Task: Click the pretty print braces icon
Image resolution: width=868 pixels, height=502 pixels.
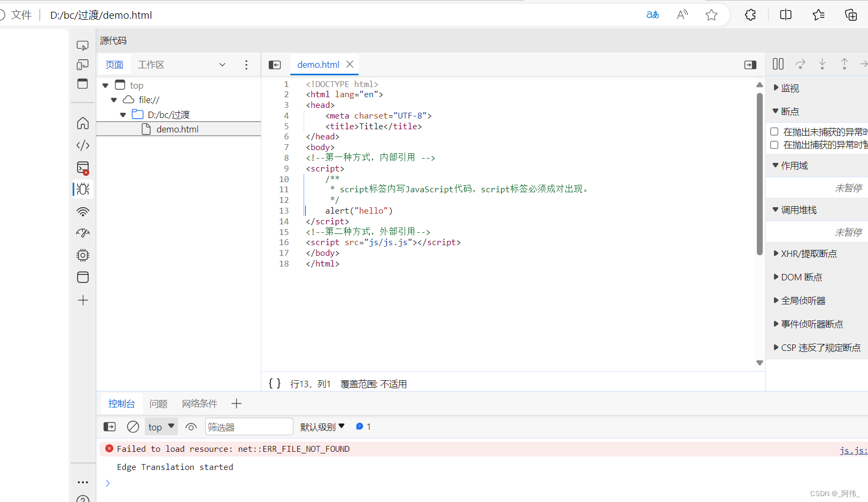Action: [x=275, y=383]
